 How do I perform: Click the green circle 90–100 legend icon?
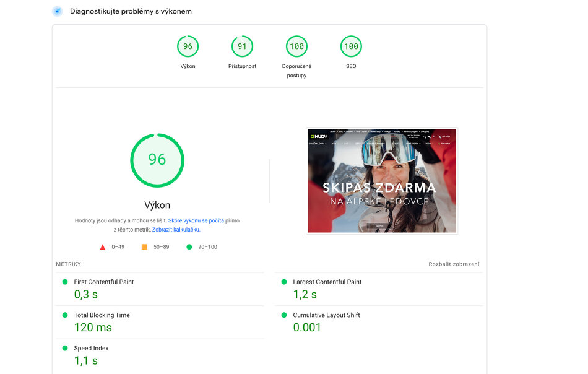click(189, 247)
